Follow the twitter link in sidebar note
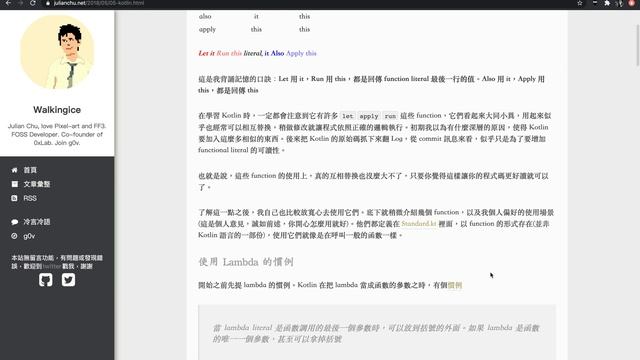Viewport: 640px width, 360px height. tap(52, 266)
